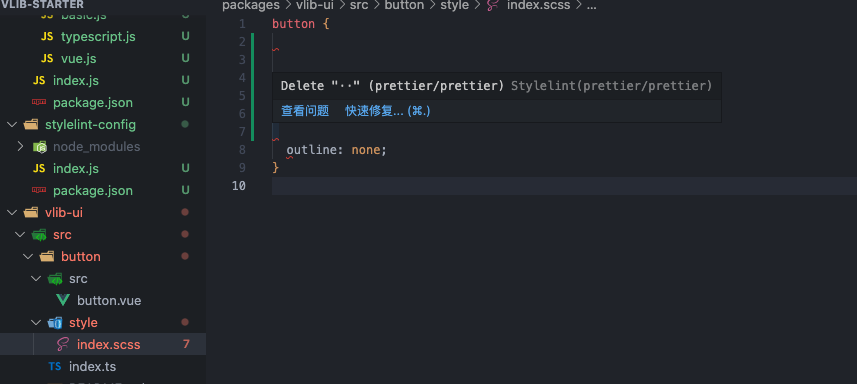Click the red status dot beside button folder
This screenshot has height=384, width=857.
pos(185,256)
